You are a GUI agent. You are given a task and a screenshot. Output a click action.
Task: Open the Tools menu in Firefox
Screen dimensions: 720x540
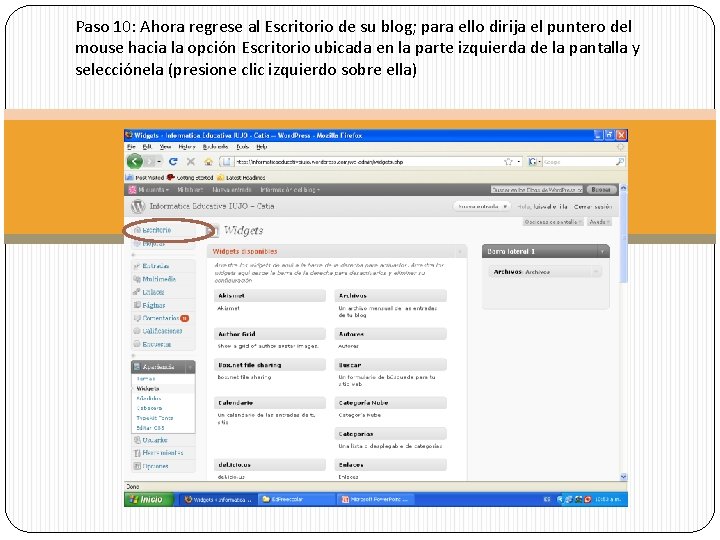click(x=242, y=147)
